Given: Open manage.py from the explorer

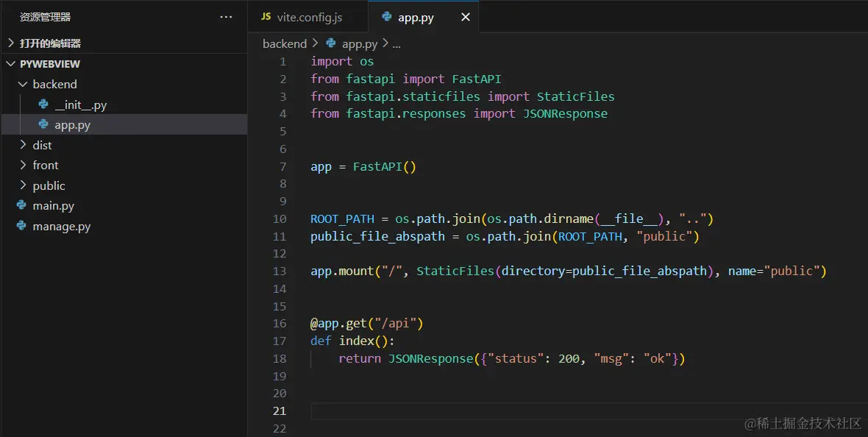Looking at the screenshot, I should (124, 226).
